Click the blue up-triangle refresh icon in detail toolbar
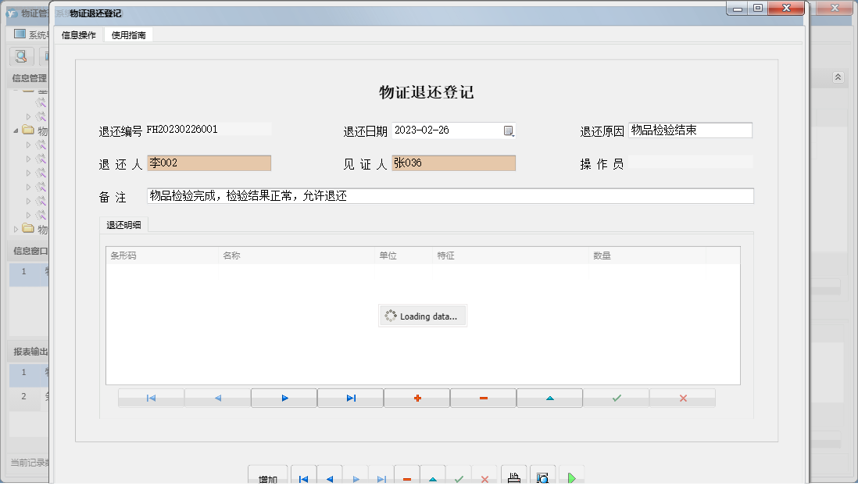This screenshot has width=858, height=504. point(549,398)
